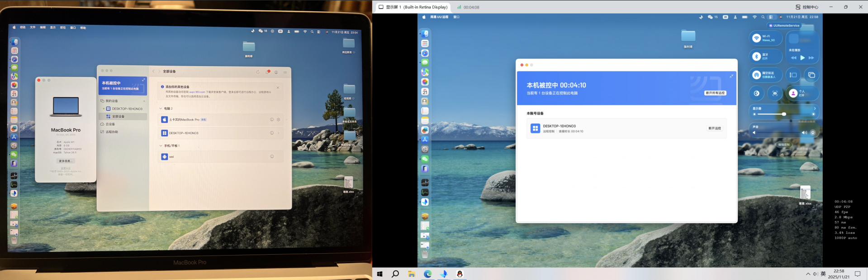Select 显示屏 1 (Built-in Retina Display) tab

click(413, 7)
